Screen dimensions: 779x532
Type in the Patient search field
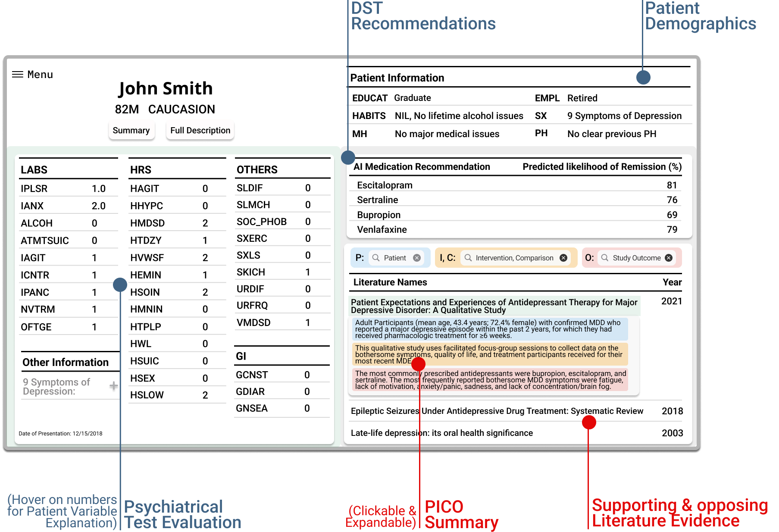395,258
